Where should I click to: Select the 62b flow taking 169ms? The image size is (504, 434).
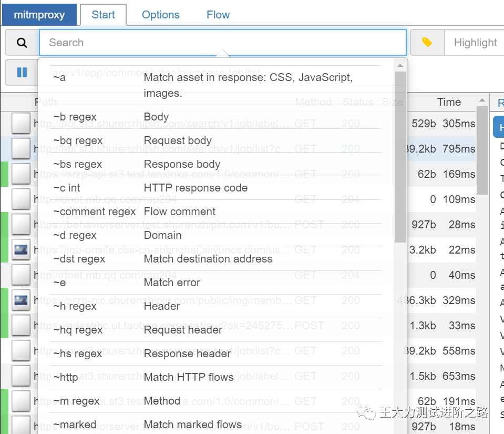238,174
